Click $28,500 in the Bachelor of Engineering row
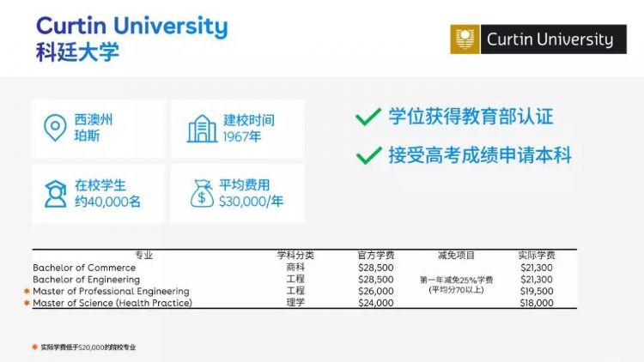The width and height of the screenshot is (644, 362). click(x=376, y=280)
